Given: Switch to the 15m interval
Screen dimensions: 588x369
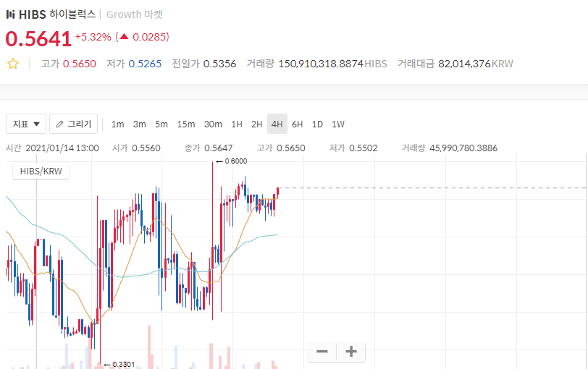Looking at the screenshot, I should point(186,124).
